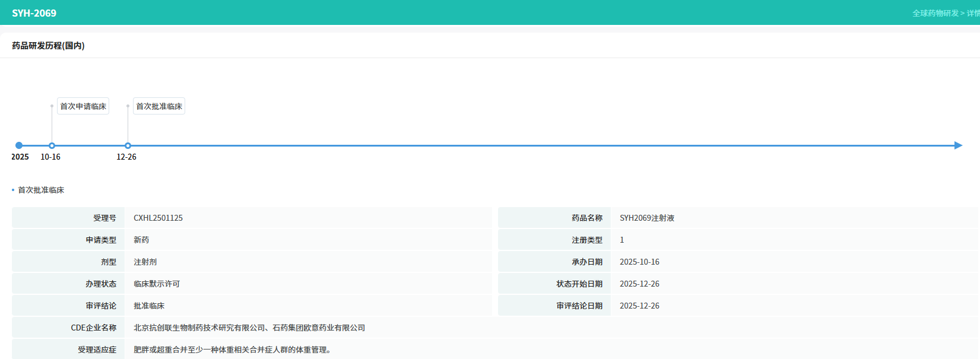Click the date value in the 审评结论日期 row
The height and width of the screenshot is (359, 980).
639,306
